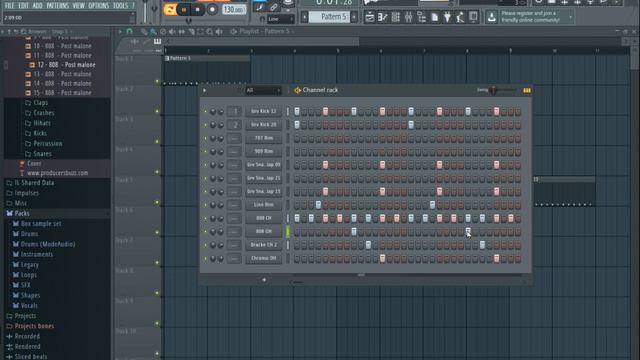Open the Pattern 5 selector dropdown

(x=329, y=17)
